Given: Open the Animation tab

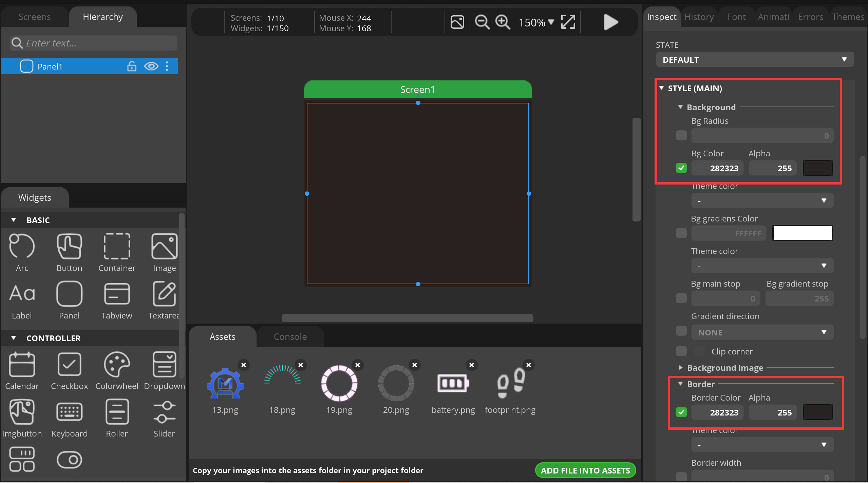Looking at the screenshot, I should 773,17.
